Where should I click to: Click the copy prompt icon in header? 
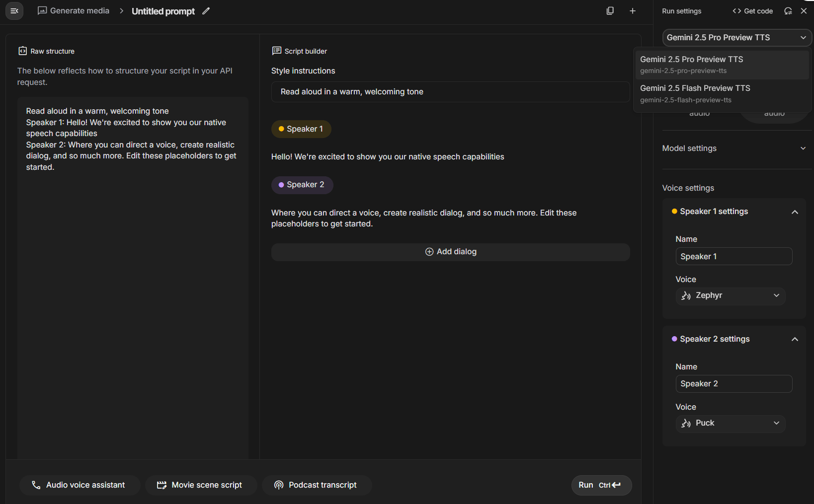pos(610,11)
